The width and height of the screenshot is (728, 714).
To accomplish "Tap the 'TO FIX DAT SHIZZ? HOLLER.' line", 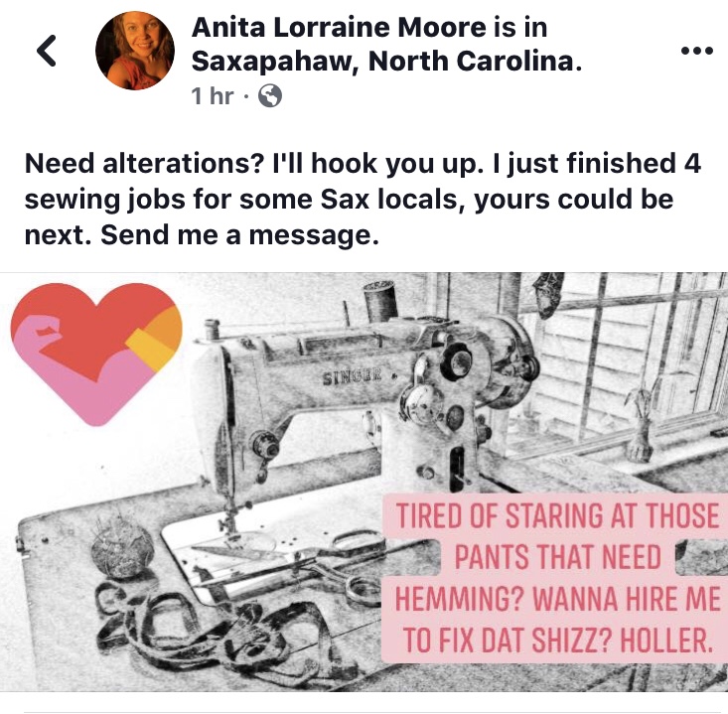I will pos(557,640).
